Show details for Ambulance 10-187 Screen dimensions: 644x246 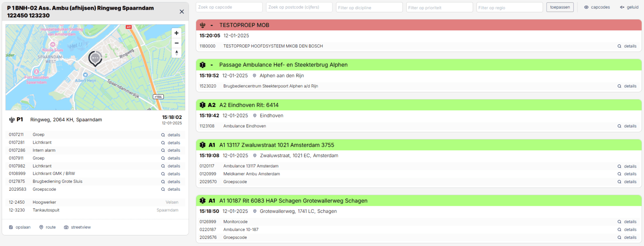click(x=627, y=230)
